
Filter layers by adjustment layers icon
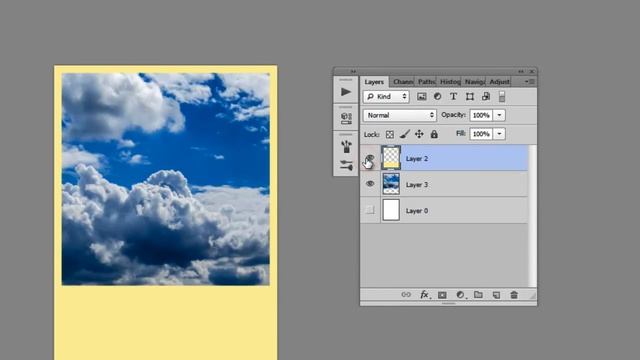438,96
